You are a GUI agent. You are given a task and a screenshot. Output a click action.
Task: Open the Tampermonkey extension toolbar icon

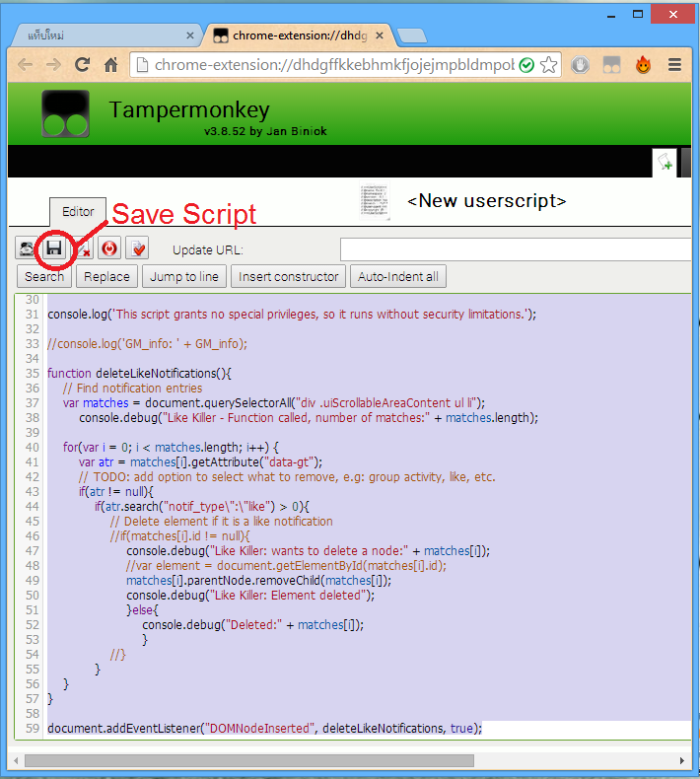coord(612,64)
